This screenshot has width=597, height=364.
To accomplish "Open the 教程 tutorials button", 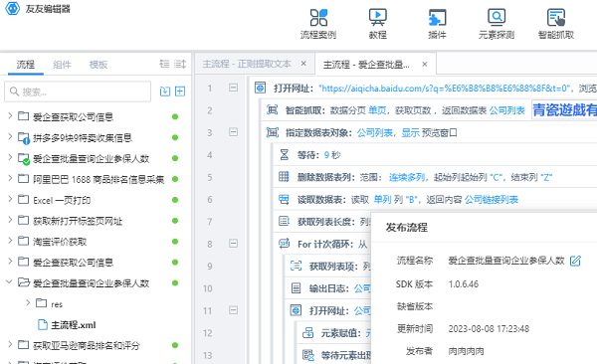I will pyautogui.click(x=378, y=24).
